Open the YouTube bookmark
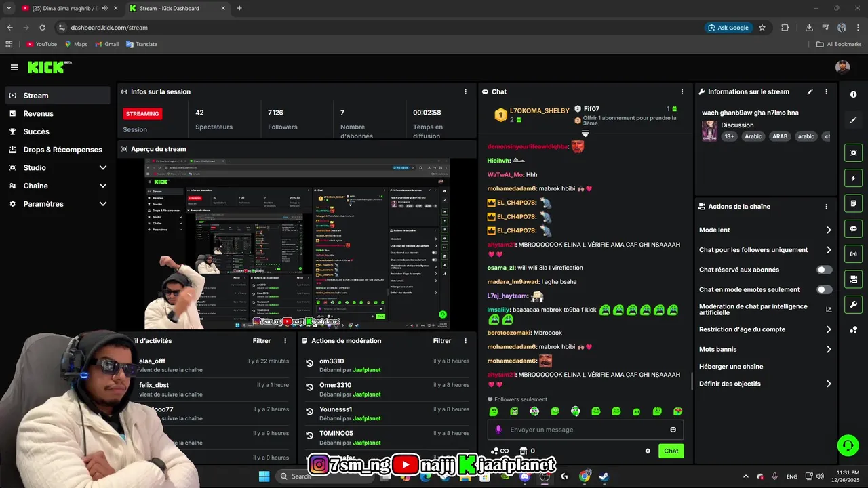Screen dimensions: 868x488 [41, 44]
